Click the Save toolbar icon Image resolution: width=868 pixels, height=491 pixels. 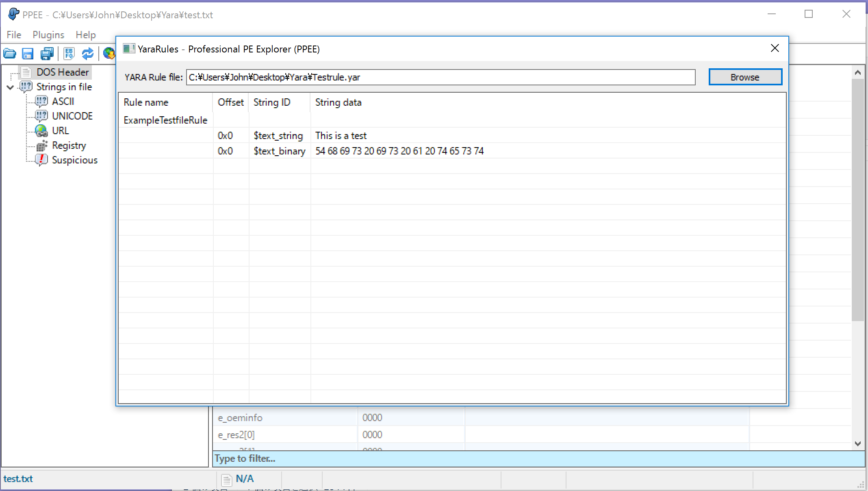[28, 53]
